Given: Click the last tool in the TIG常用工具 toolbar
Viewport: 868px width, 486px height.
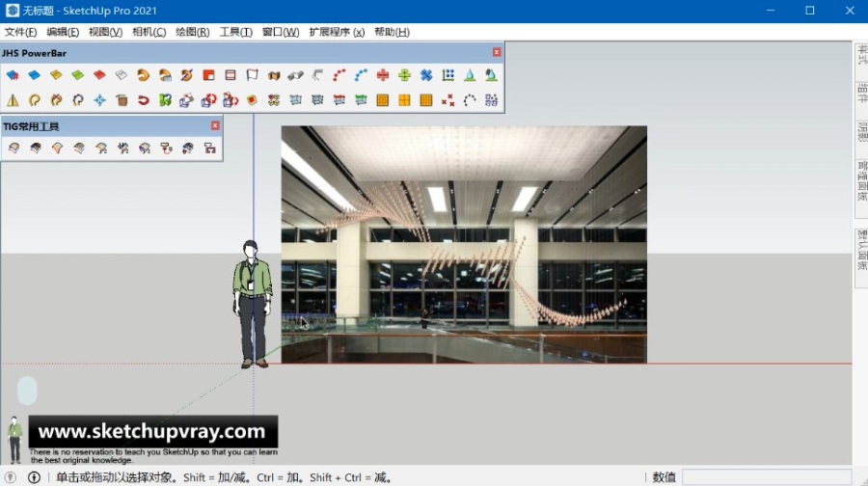Looking at the screenshot, I should 210,148.
